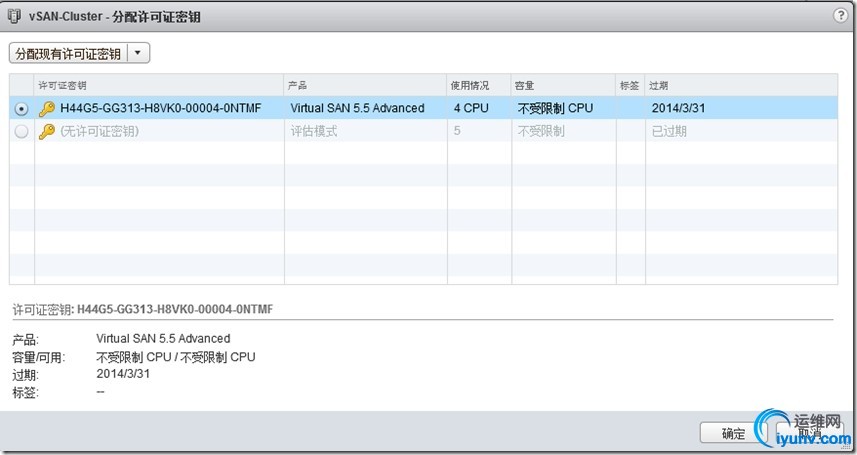Click the 产品: label in details

(x=26, y=340)
